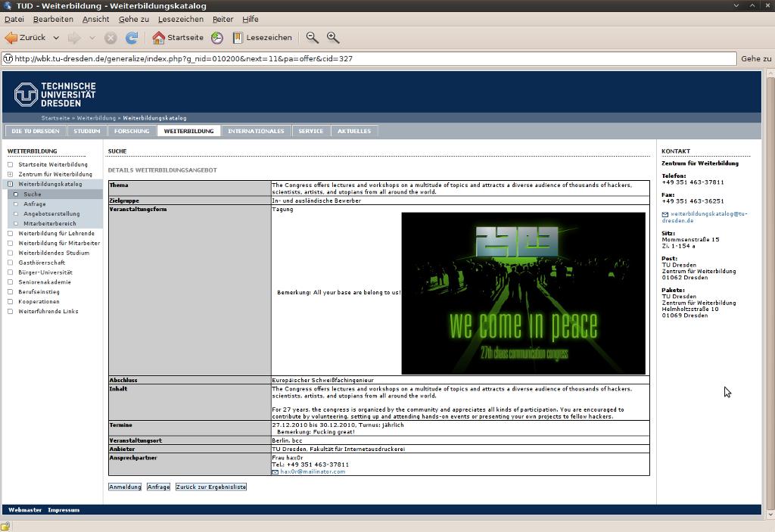Image resolution: width=775 pixels, height=532 pixels.
Task: Click Weiterbildung breadcrumb link
Action: [96, 118]
